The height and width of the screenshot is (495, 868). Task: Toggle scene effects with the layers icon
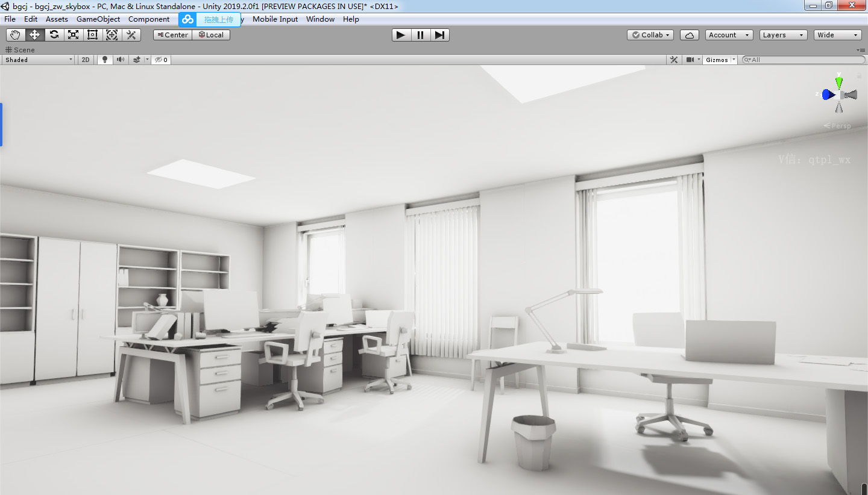pyautogui.click(x=137, y=60)
